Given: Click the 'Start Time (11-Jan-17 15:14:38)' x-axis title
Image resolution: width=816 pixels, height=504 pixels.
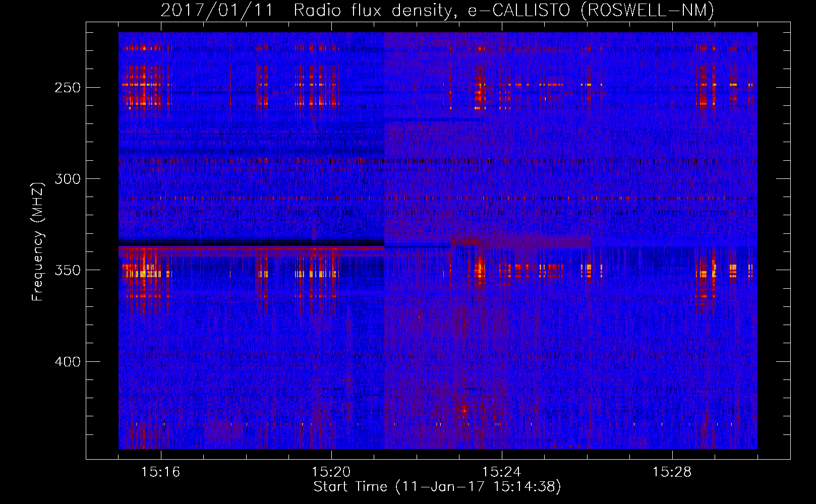Looking at the screenshot, I should [437, 487].
